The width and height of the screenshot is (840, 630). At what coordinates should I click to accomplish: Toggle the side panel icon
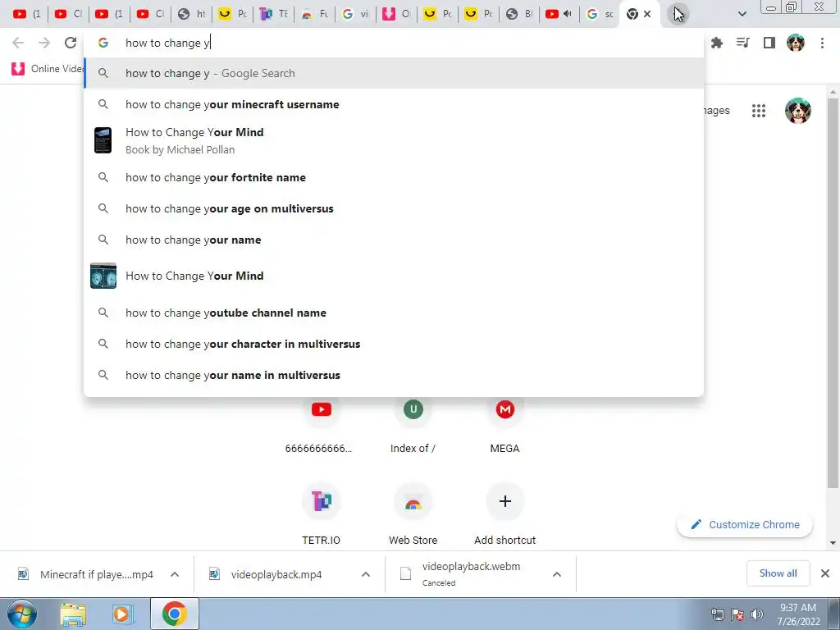click(769, 43)
